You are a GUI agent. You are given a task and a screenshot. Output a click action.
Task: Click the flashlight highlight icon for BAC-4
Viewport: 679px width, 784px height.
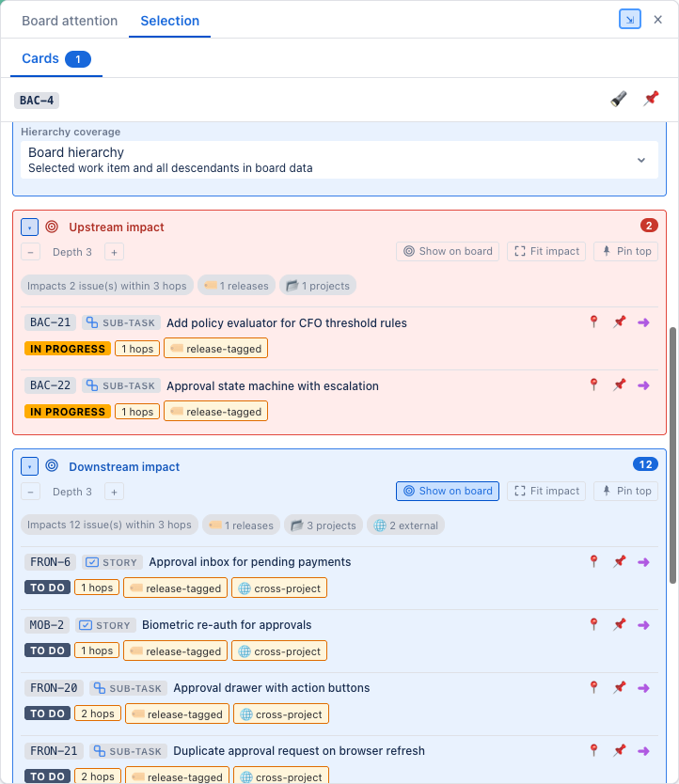pyautogui.click(x=619, y=99)
